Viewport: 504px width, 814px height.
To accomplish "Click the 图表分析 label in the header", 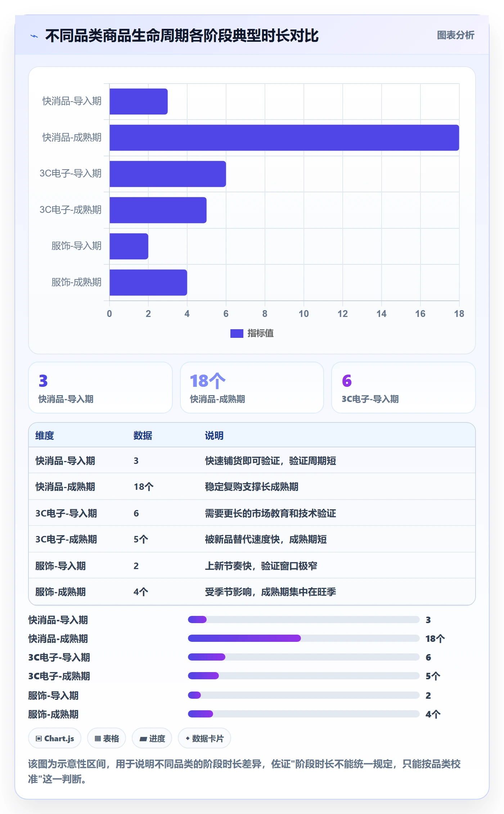I will [x=455, y=35].
